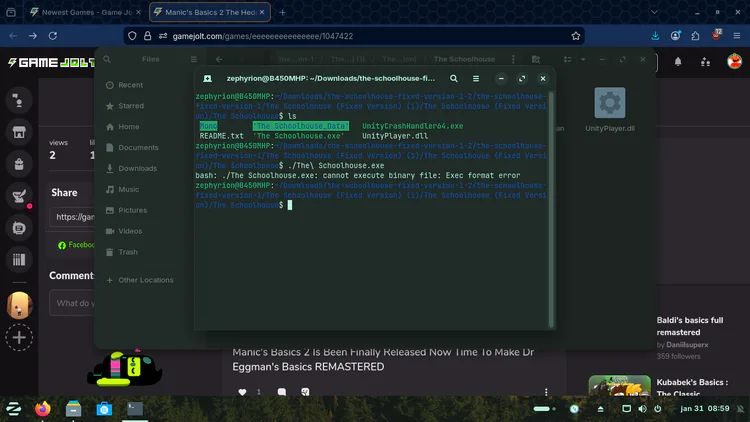This screenshot has width=750, height=422.
Task: Open Other Locations in Files sidebar
Action: [x=143, y=280]
